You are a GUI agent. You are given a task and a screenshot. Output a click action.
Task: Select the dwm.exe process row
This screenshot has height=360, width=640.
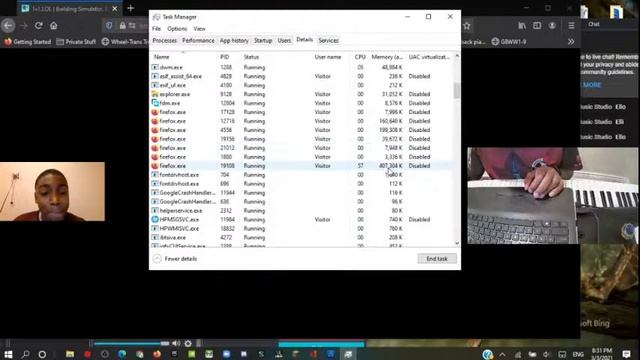(x=302, y=67)
